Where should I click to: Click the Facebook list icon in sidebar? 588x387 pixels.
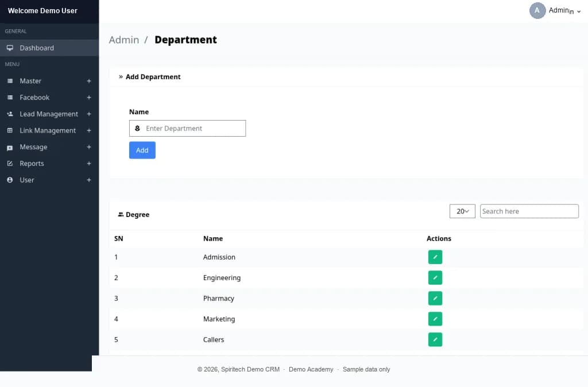pyautogui.click(x=10, y=97)
